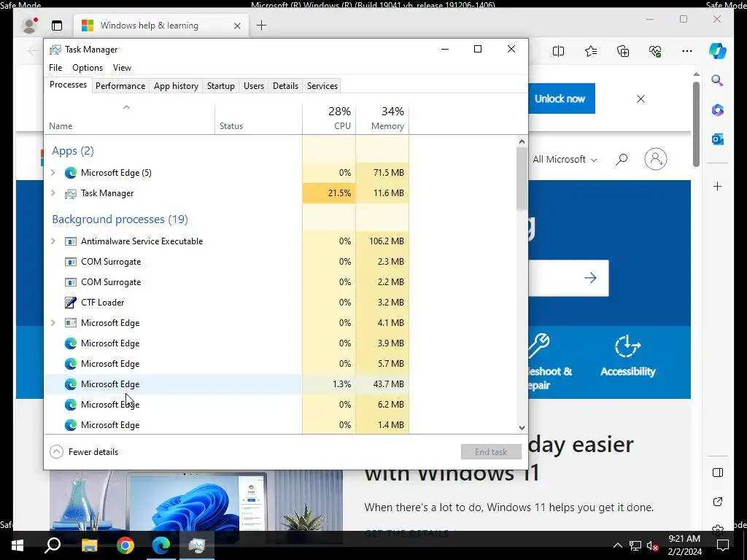Viewport: 747px width, 560px height.
Task: Dismiss the Unlock now banner
Action: pyautogui.click(x=640, y=98)
